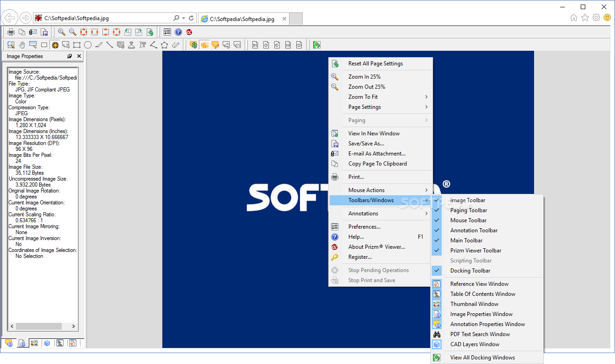Select the Stamp annotation tool
This screenshot has height=364, width=615.
[132, 45]
